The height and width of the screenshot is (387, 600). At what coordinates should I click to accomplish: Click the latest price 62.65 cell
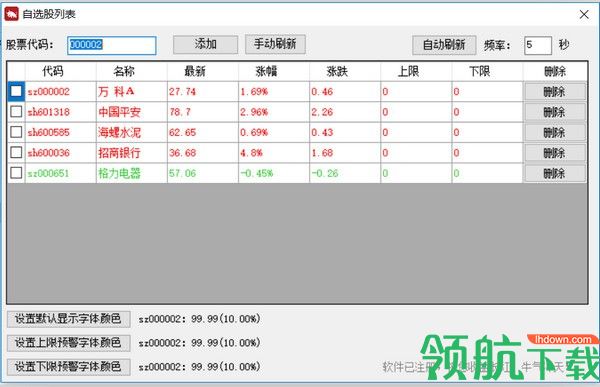coord(203,132)
